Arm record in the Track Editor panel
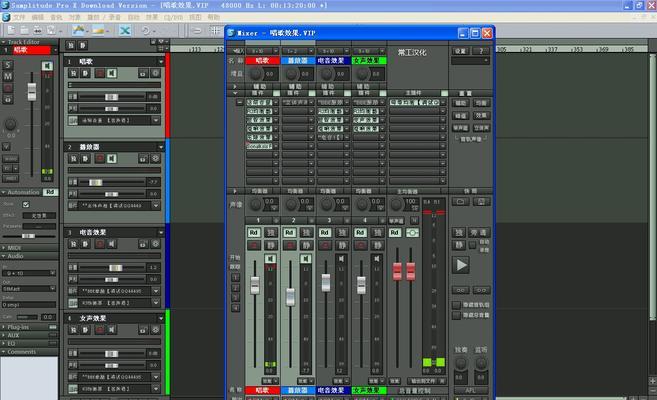The width and height of the screenshot is (657, 400). [x=8, y=88]
